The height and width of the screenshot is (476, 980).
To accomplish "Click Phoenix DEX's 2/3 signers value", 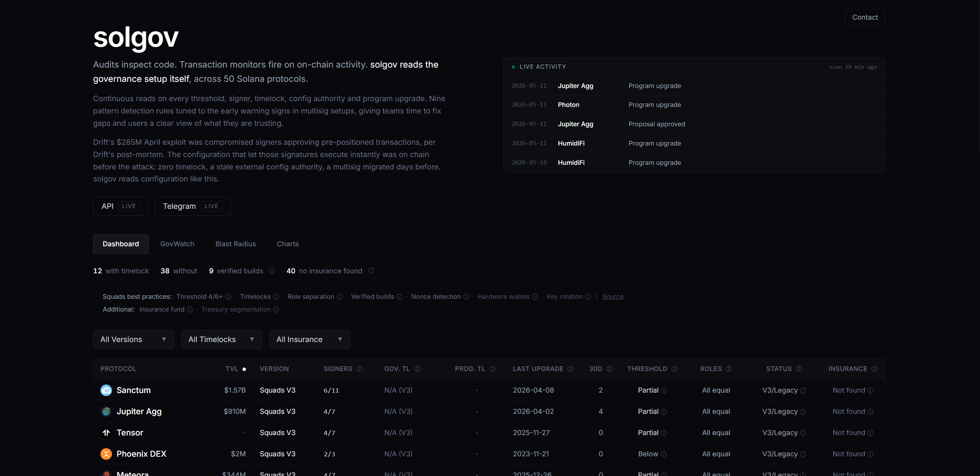I will 329,454.
